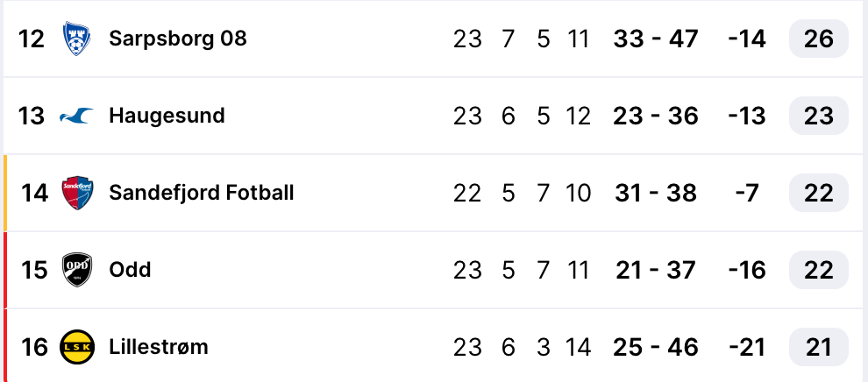
Task: Click Lillestrøm goal difference -21
Action: coord(746,347)
